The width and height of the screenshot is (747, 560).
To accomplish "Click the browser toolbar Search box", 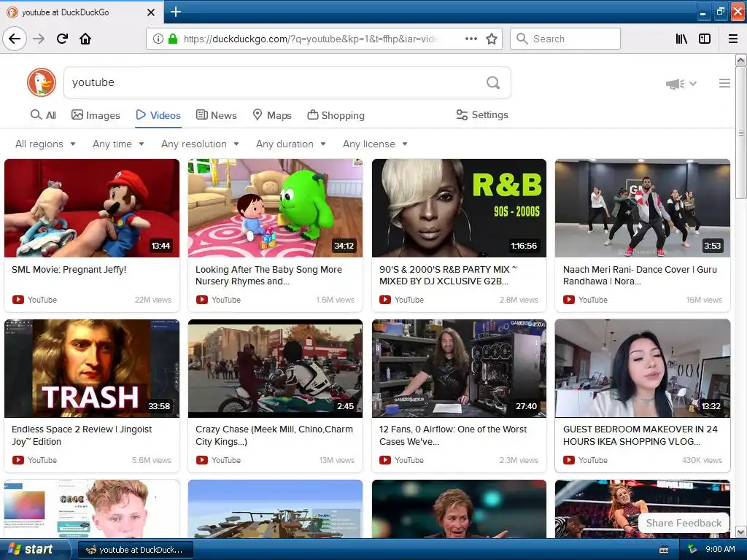I will (x=565, y=39).
